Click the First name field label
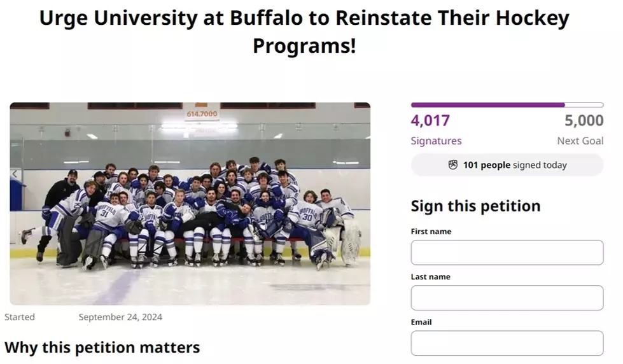The height and width of the screenshot is (364, 623). [431, 231]
